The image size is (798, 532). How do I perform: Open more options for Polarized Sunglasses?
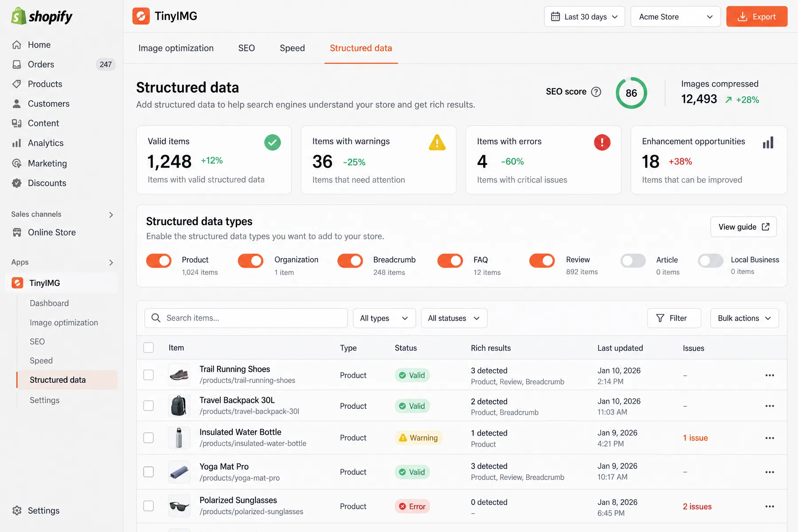click(x=770, y=506)
